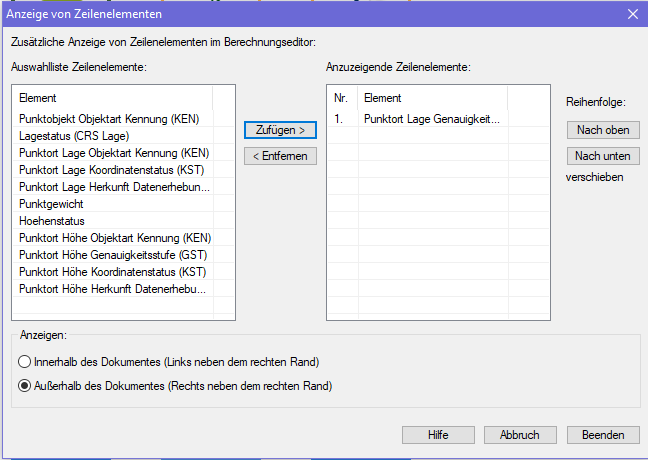Select radio Innerhalb des Dokumentes

tap(25, 361)
